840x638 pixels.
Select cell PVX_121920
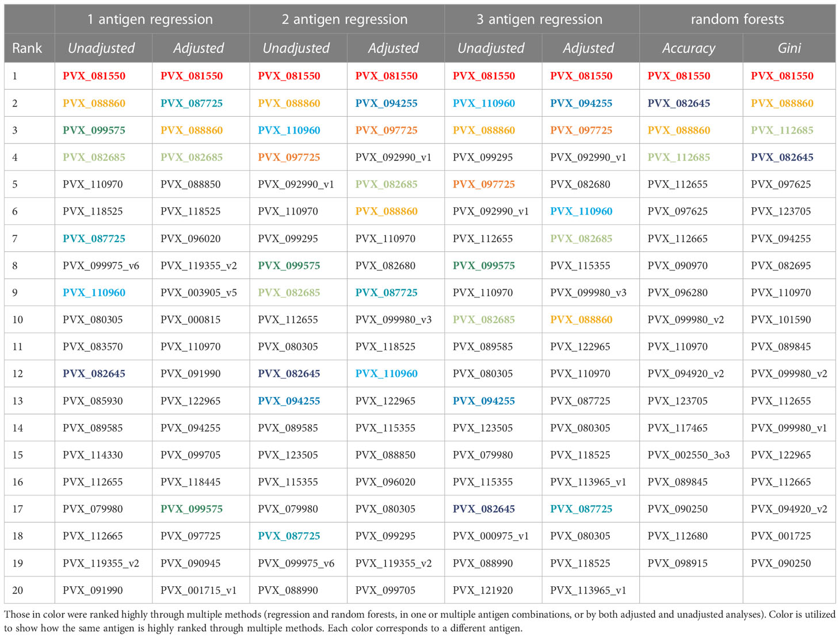[483, 590]
